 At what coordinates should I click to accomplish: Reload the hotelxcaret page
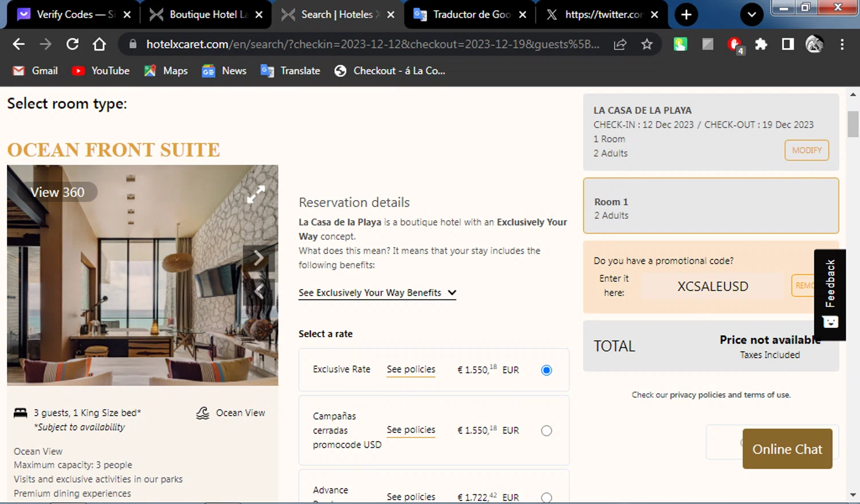pyautogui.click(x=72, y=44)
